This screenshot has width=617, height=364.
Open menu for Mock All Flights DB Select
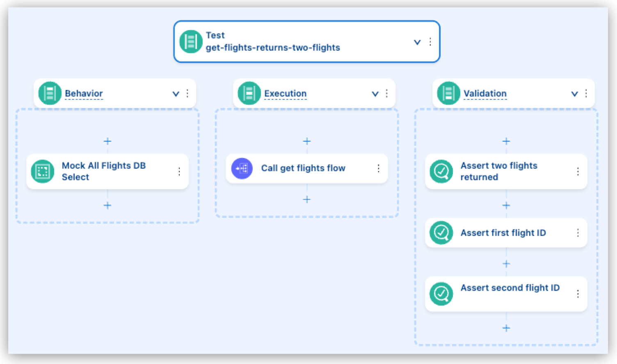[x=179, y=171]
